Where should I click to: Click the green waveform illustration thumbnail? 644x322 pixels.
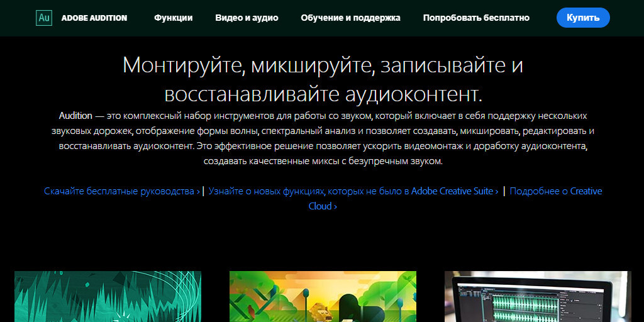pyautogui.click(x=108, y=296)
